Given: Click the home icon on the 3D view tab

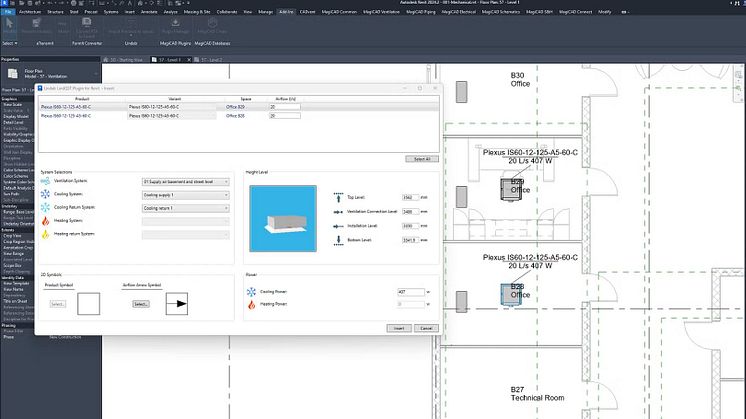Looking at the screenshot, I should 106,60.
